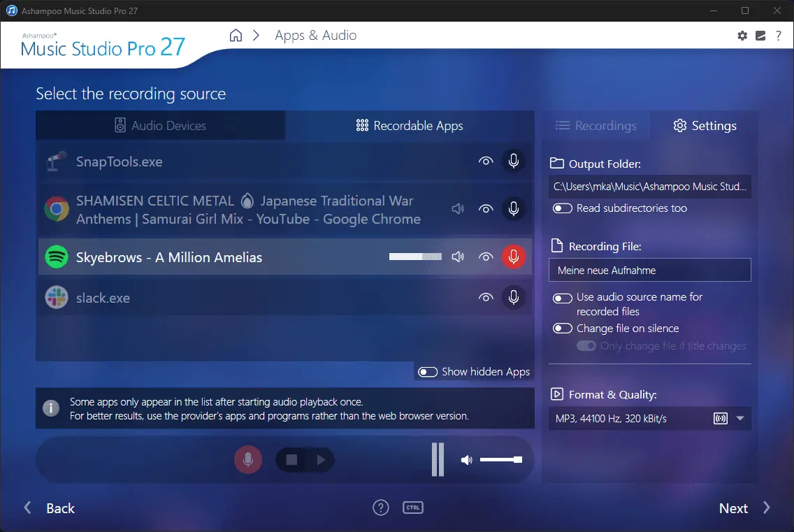794x532 pixels.
Task: Open the Settings tab in the right panel
Action: 705,126
